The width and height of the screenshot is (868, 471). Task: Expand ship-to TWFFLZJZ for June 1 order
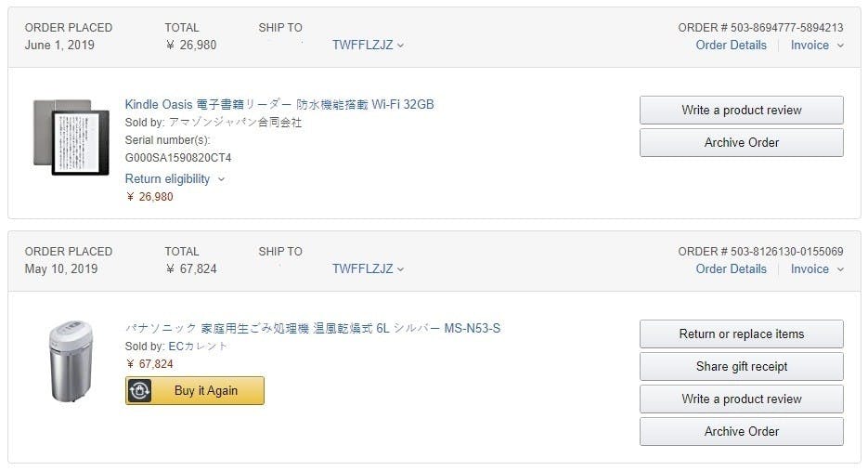tap(369, 46)
